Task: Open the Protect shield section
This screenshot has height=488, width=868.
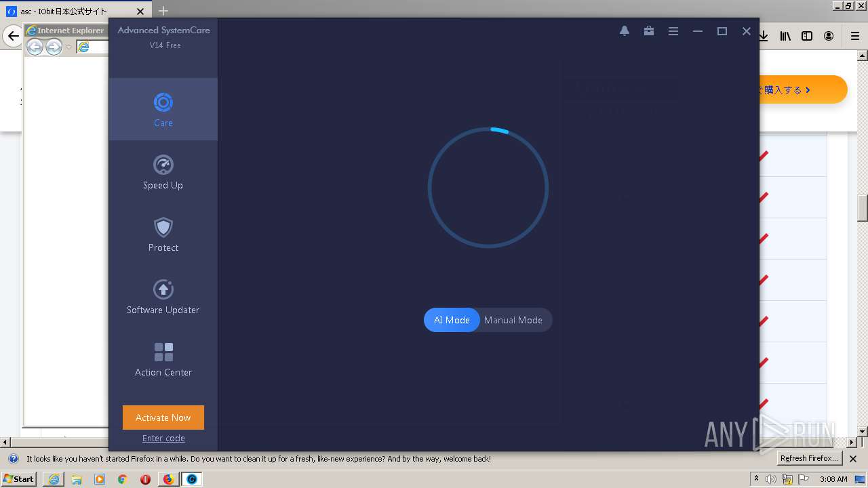Action: 163,235
